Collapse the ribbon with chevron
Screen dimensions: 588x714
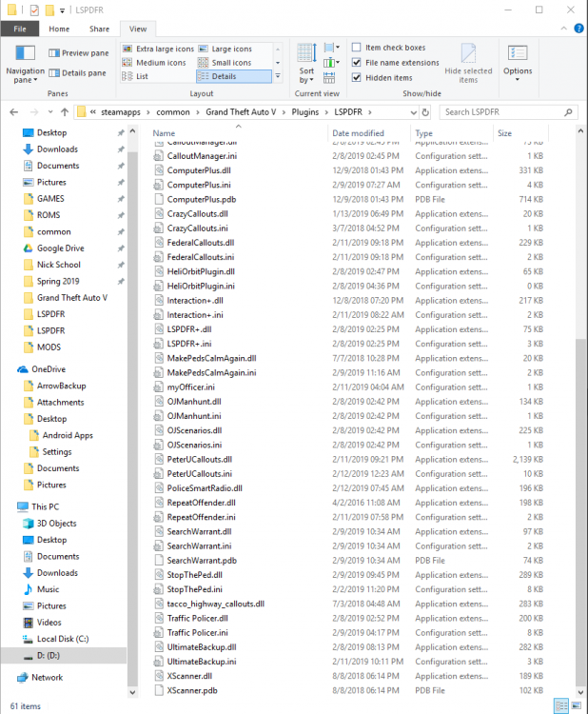coord(564,29)
